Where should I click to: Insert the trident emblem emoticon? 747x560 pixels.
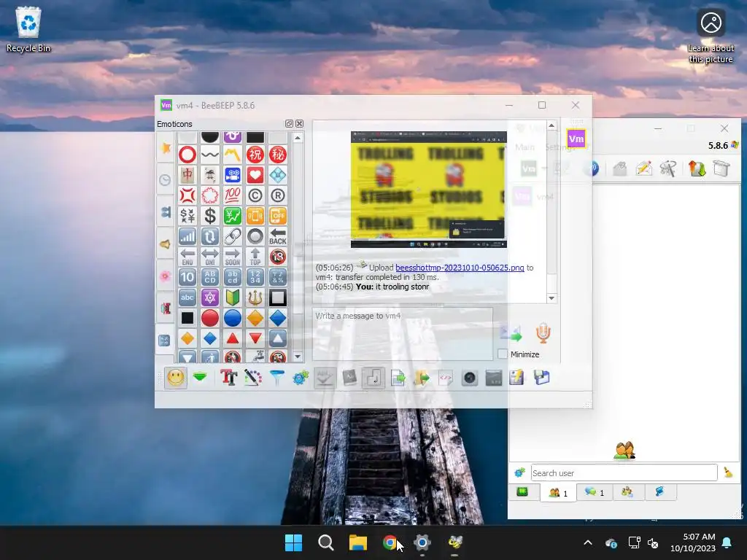(255, 297)
